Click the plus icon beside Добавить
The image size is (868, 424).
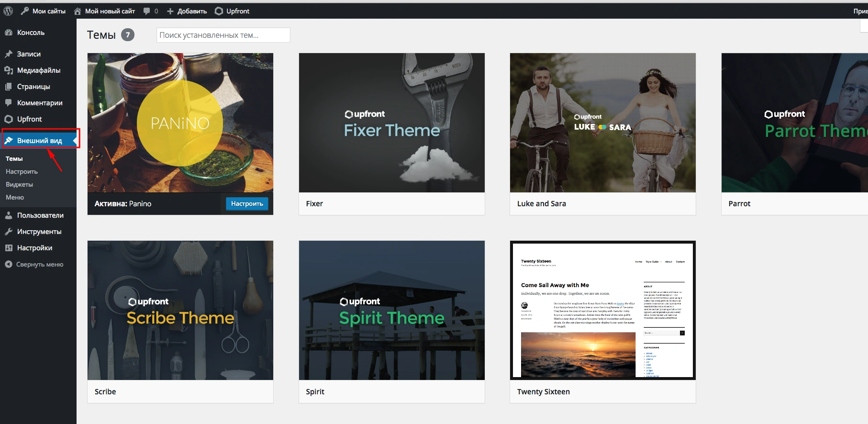click(x=170, y=11)
